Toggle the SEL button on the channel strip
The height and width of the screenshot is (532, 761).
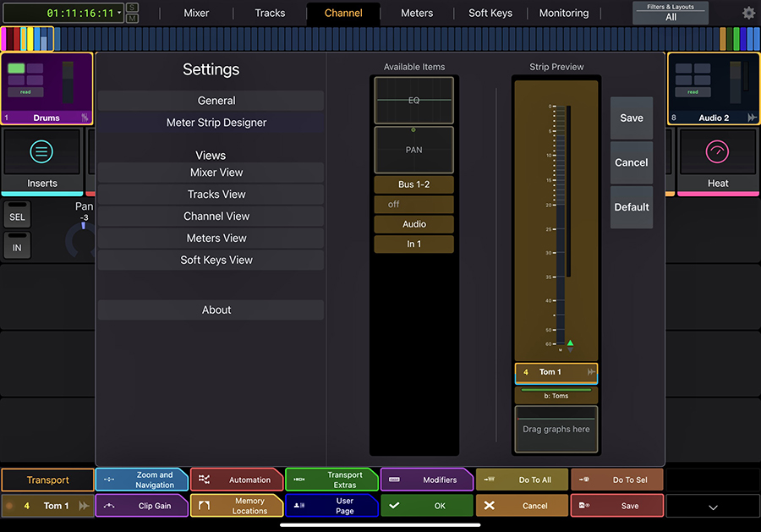[17, 215]
